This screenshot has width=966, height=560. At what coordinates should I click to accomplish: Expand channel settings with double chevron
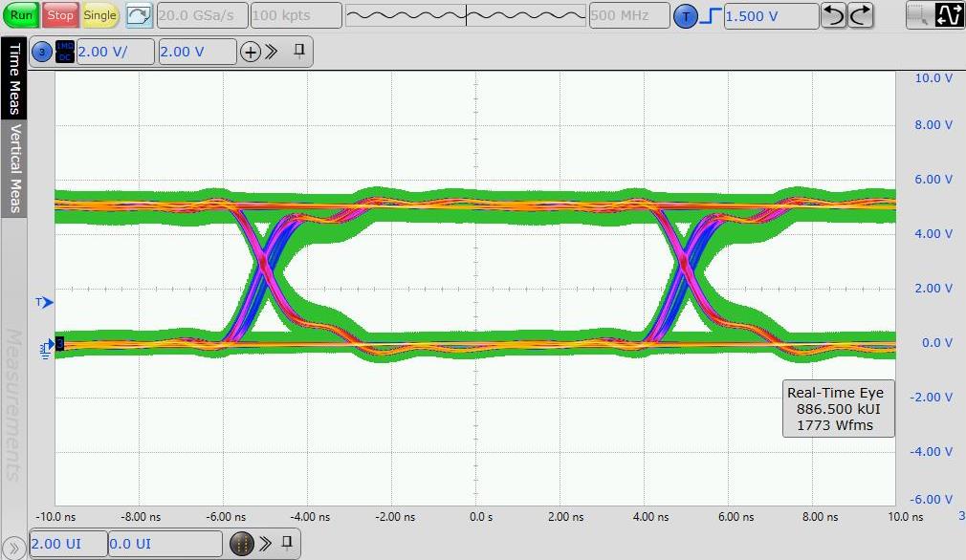tap(272, 52)
